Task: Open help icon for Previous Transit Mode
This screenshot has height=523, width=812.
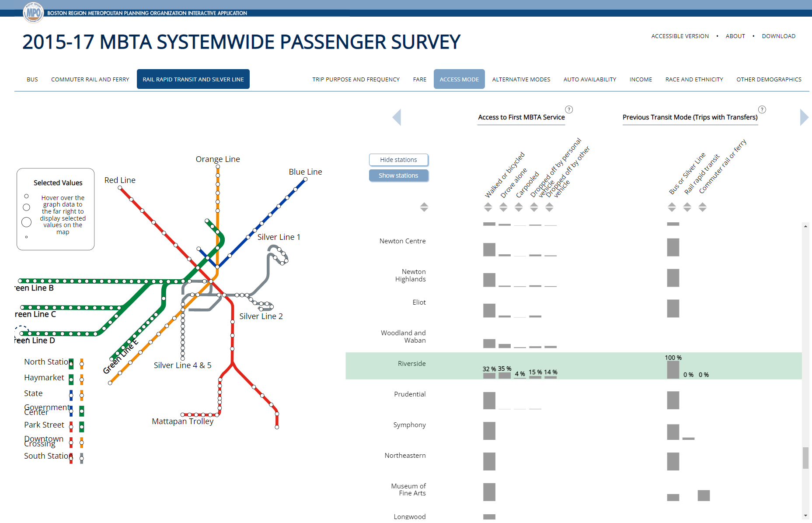Action: click(762, 109)
